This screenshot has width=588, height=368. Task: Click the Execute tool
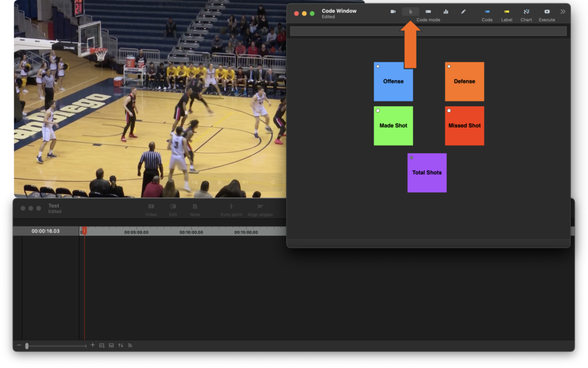click(546, 11)
